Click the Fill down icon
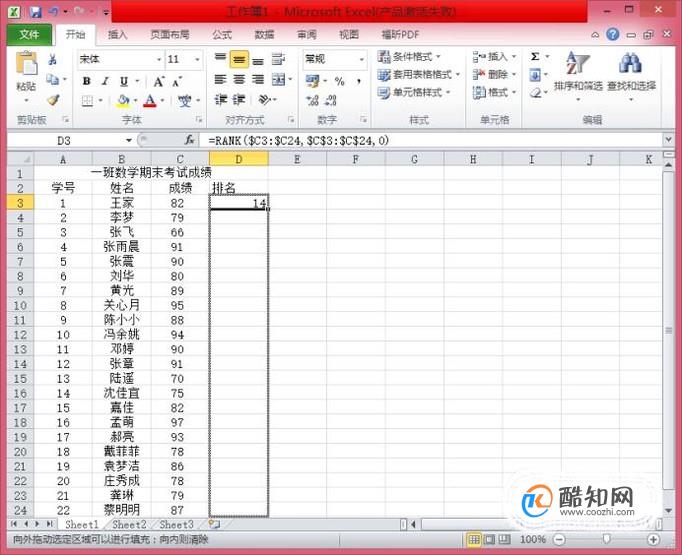This screenshot has width=682, height=555. 535,75
